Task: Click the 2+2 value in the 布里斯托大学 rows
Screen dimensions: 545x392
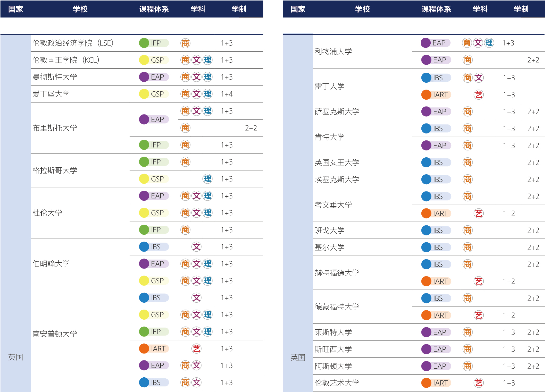Action: tap(251, 128)
